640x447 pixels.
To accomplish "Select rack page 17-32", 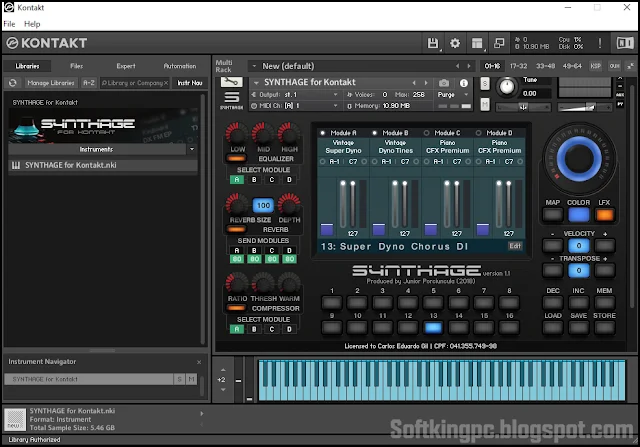I will point(518,66).
